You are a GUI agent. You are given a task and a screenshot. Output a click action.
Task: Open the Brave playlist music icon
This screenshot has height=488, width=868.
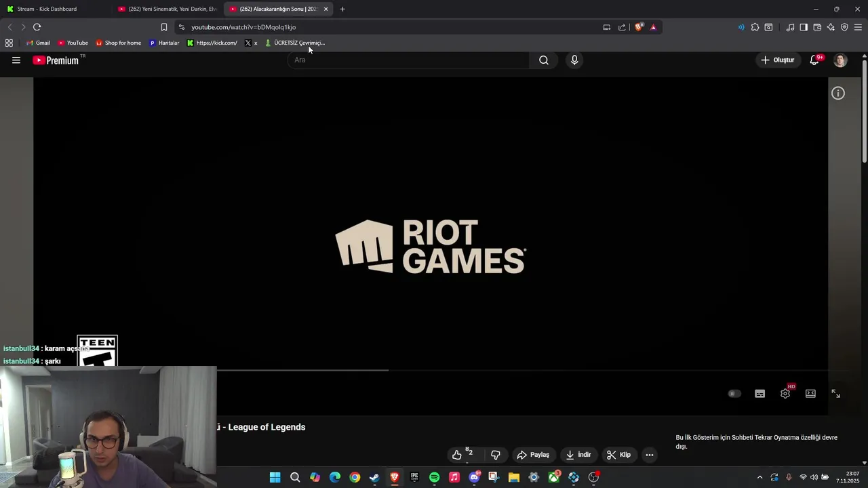[790, 27]
